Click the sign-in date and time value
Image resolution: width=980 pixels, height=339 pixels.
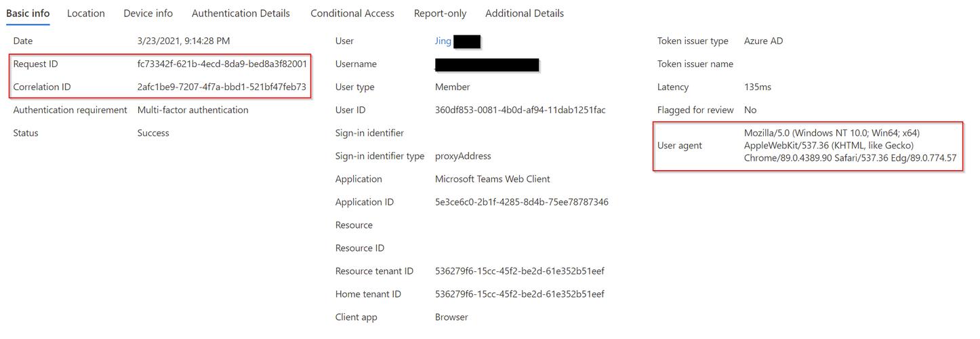(x=184, y=41)
